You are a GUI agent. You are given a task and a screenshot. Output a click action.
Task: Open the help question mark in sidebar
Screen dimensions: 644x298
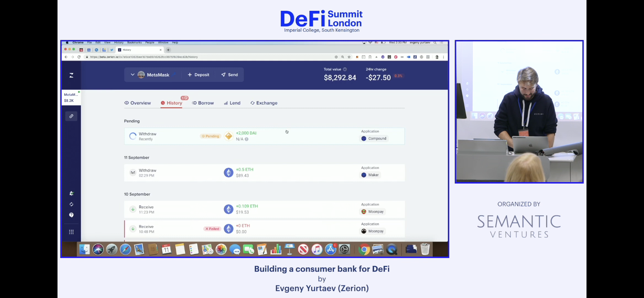coord(71,215)
